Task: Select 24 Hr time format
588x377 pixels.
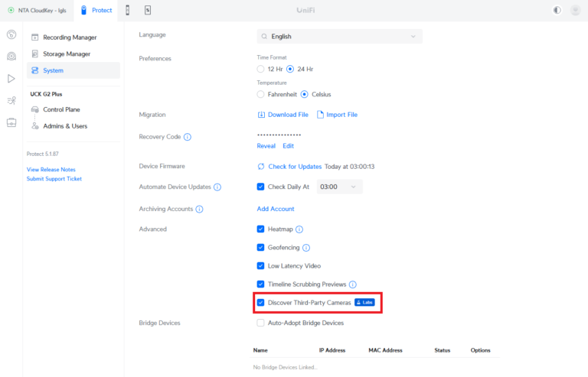Action: point(290,69)
